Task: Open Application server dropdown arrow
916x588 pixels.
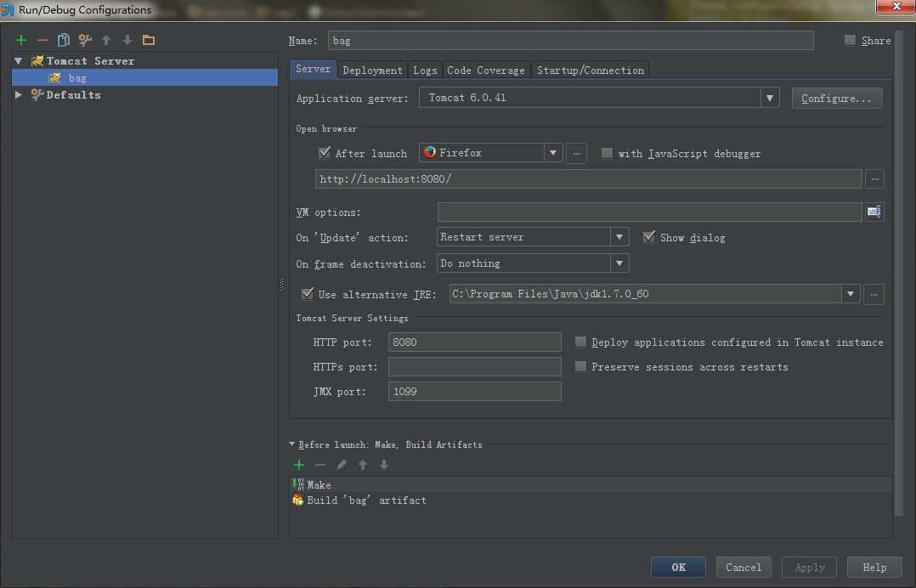Action: pyautogui.click(x=770, y=98)
